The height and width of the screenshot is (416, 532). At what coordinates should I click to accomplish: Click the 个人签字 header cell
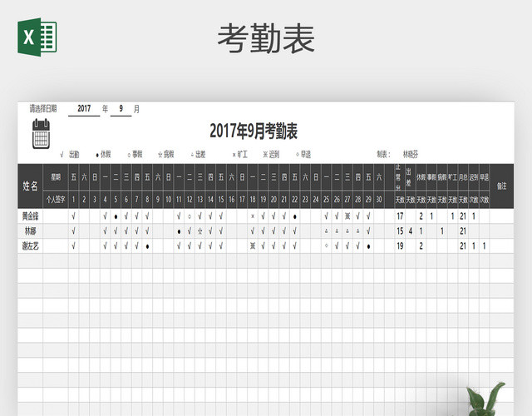click(x=56, y=200)
